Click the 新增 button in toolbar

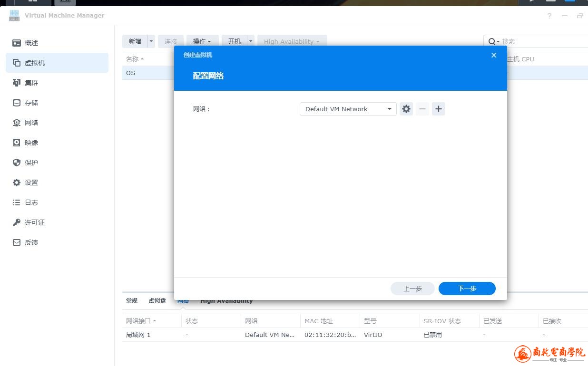click(x=135, y=41)
